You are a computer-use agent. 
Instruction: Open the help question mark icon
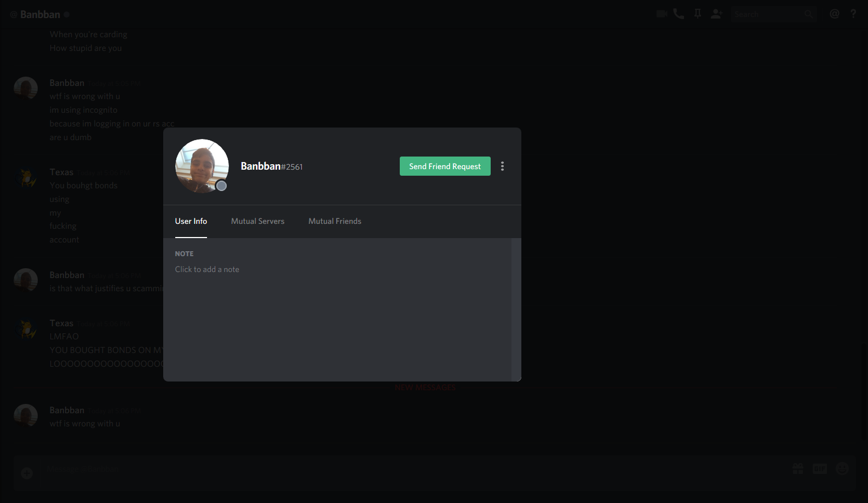[853, 14]
